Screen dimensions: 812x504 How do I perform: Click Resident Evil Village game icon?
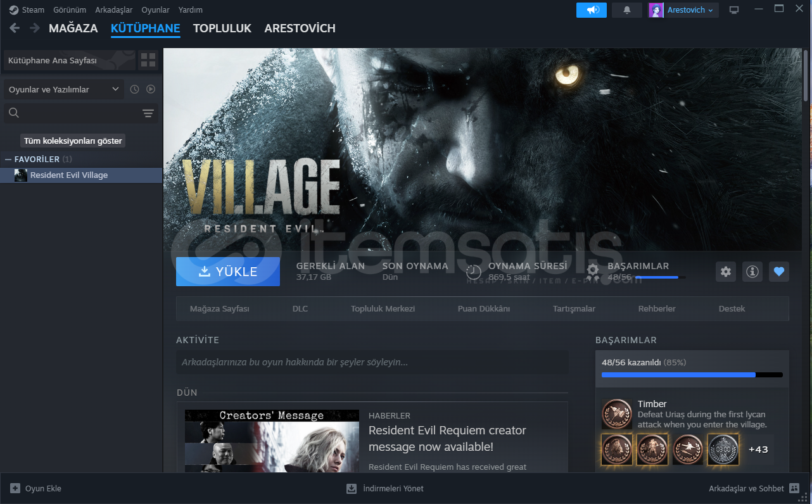(x=21, y=175)
